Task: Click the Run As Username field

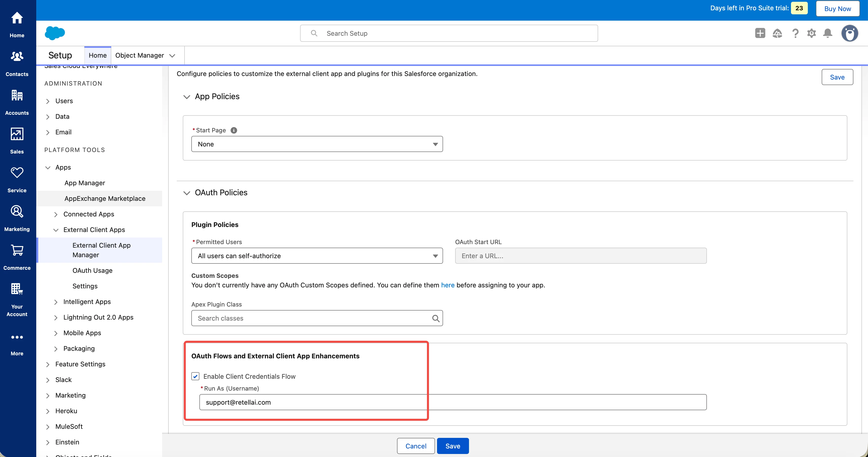Action: (453, 402)
